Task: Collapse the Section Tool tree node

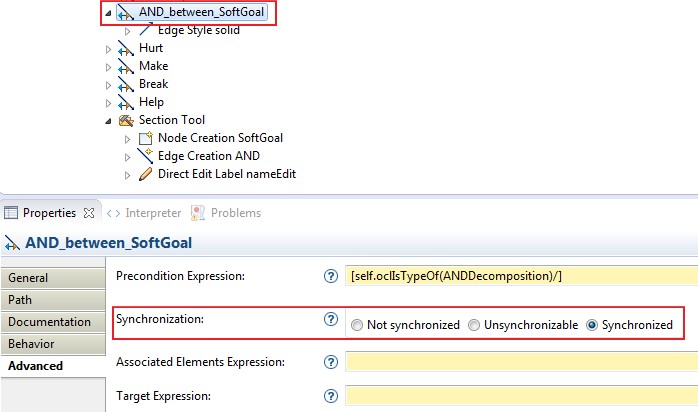Action: 109,120
